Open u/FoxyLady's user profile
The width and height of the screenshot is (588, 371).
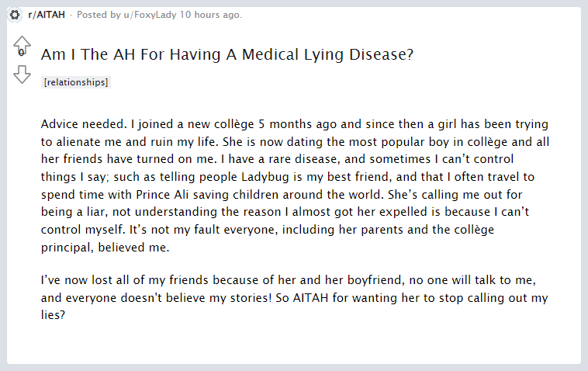pyautogui.click(x=150, y=15)
